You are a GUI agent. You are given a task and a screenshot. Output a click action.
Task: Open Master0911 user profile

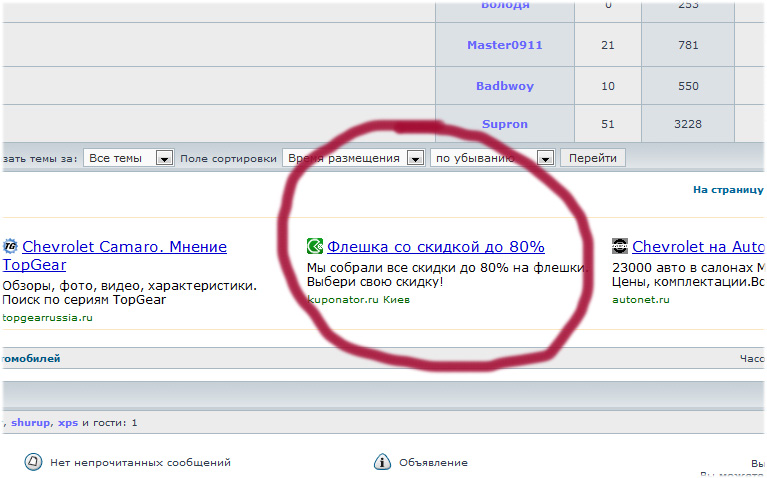pos(504,45)
